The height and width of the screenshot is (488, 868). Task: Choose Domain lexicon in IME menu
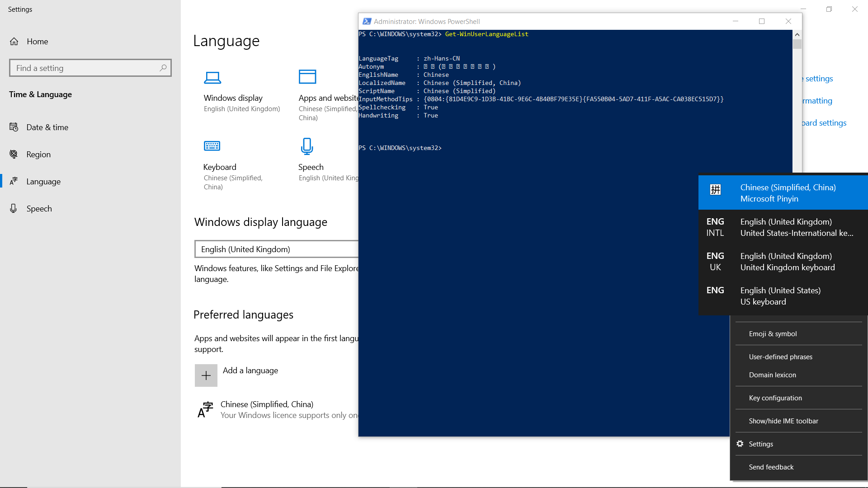click(x=798, y=375)
